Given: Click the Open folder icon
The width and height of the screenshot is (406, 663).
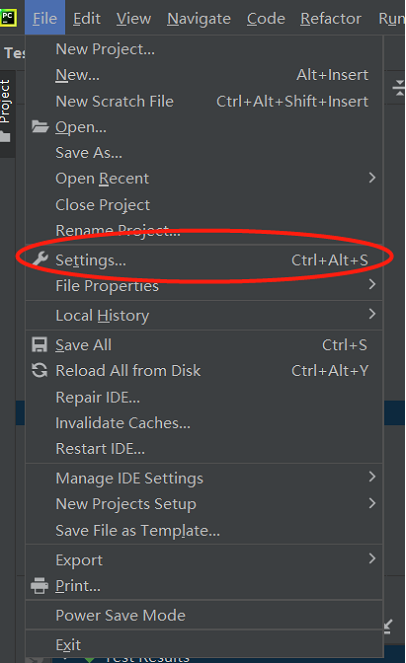Looking at the screenshot, I should click(40, 126).
